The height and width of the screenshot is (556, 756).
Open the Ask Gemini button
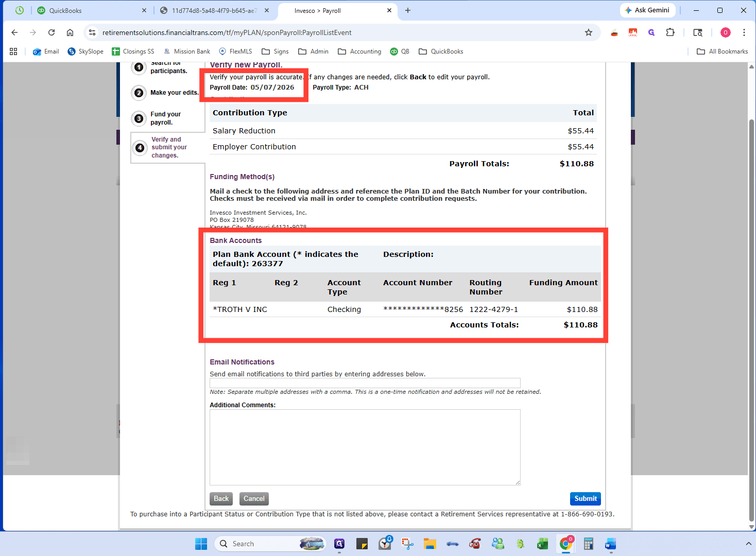point(647,10)
